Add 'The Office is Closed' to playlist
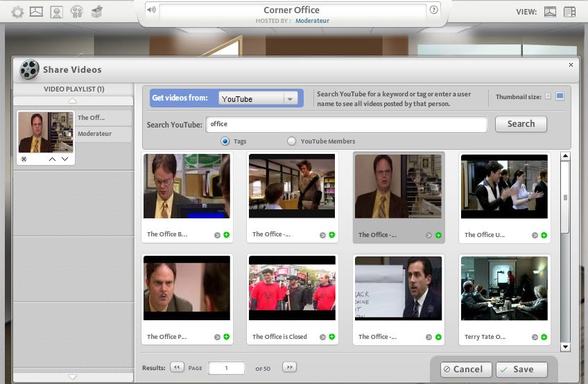The height and width of the screenshot is (384, 588). point(332,337)
